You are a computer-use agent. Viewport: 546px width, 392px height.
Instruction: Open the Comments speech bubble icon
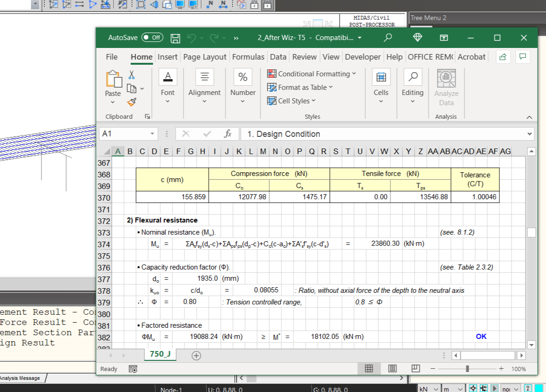pos(523,57)
